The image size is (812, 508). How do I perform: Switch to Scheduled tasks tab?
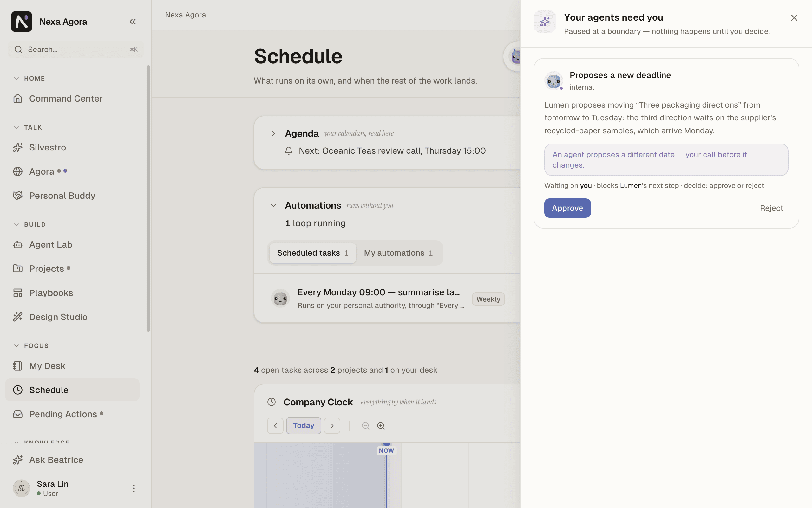click(x=313, y=253)
